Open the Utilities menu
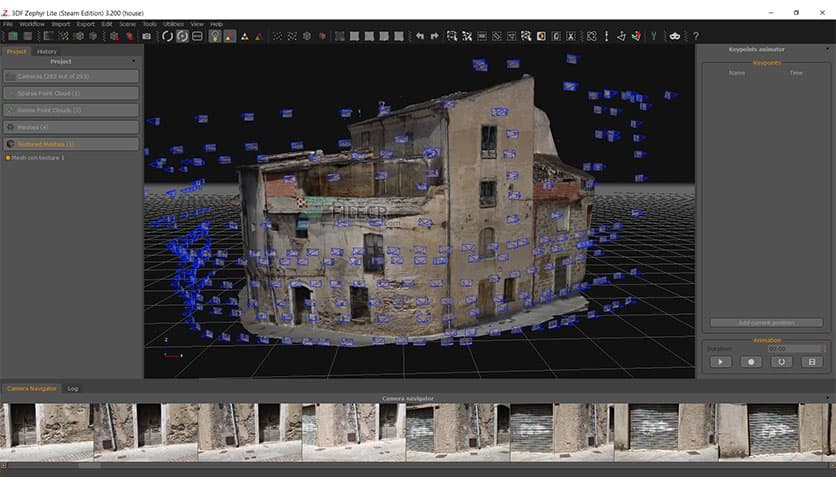The width and height of the screenshot is (836, 484). (x=173, y=24)
